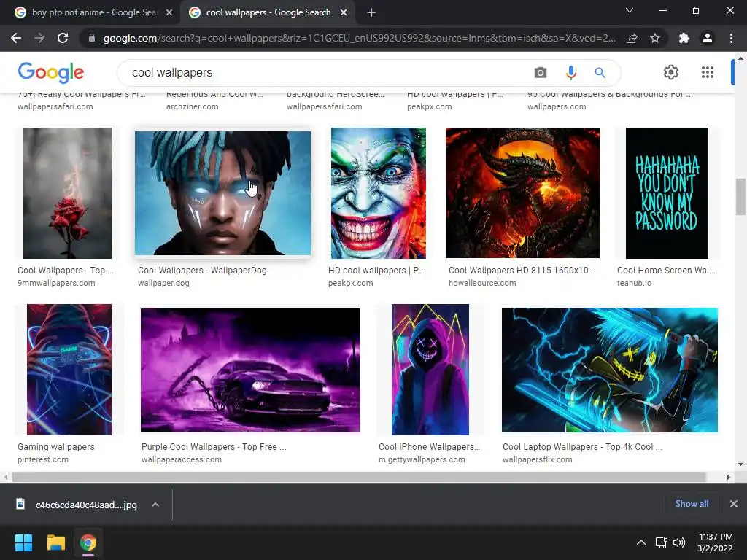Open the clock showing 11:37 PM
The height and width of the screenshot is (560, 747).
pos(715,542)
